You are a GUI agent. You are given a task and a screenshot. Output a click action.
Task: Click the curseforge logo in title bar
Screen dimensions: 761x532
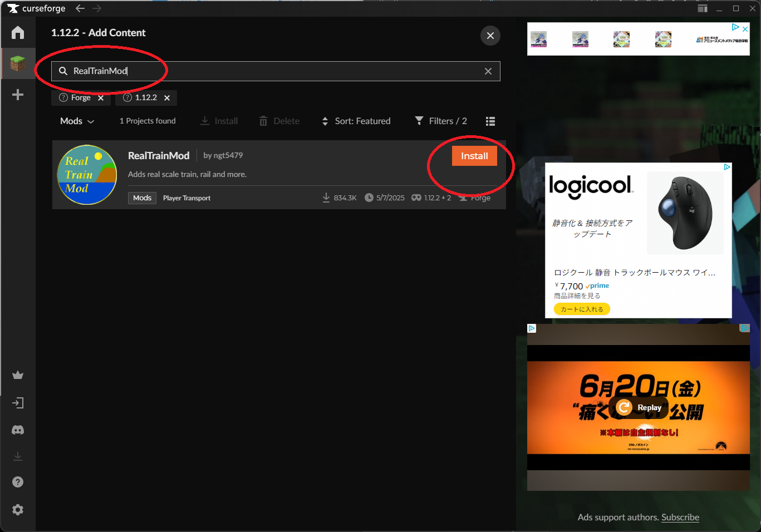[36, 8]
